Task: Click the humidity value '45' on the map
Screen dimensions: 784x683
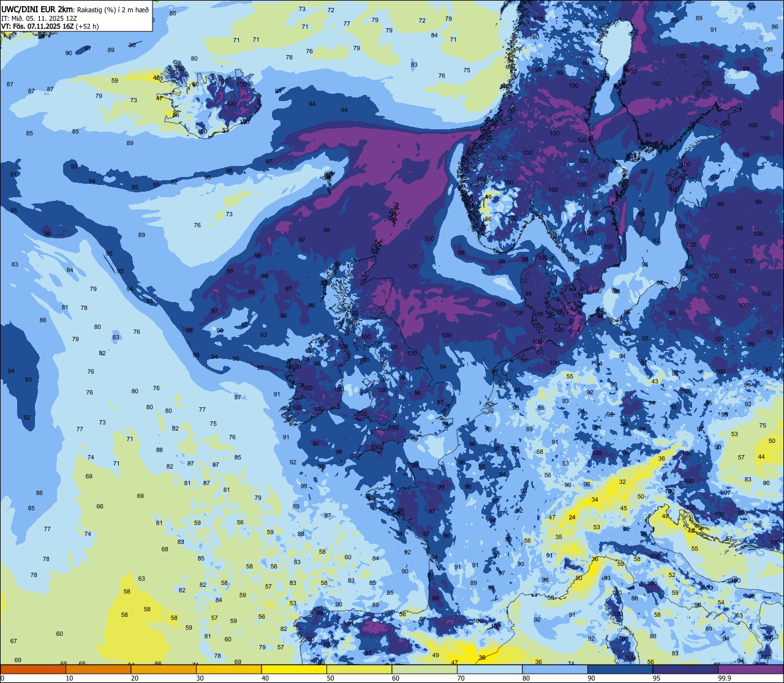Action: [x=624, y=508]
